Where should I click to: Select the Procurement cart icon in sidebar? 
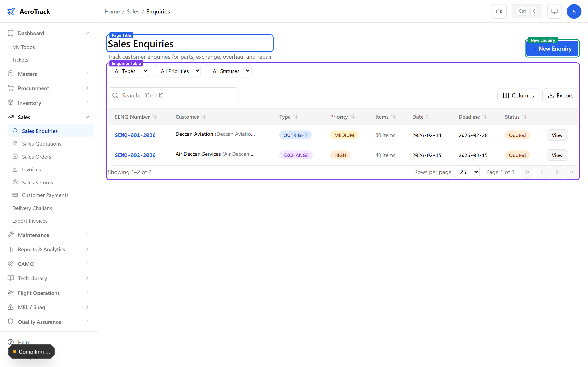tap(11, 88)
